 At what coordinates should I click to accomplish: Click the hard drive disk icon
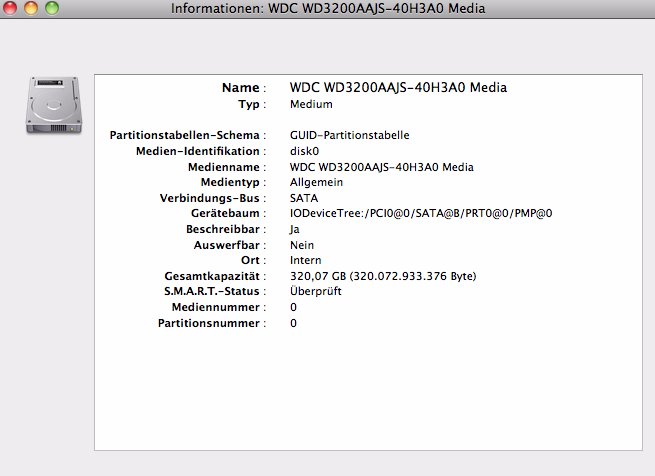pos(54,105)
